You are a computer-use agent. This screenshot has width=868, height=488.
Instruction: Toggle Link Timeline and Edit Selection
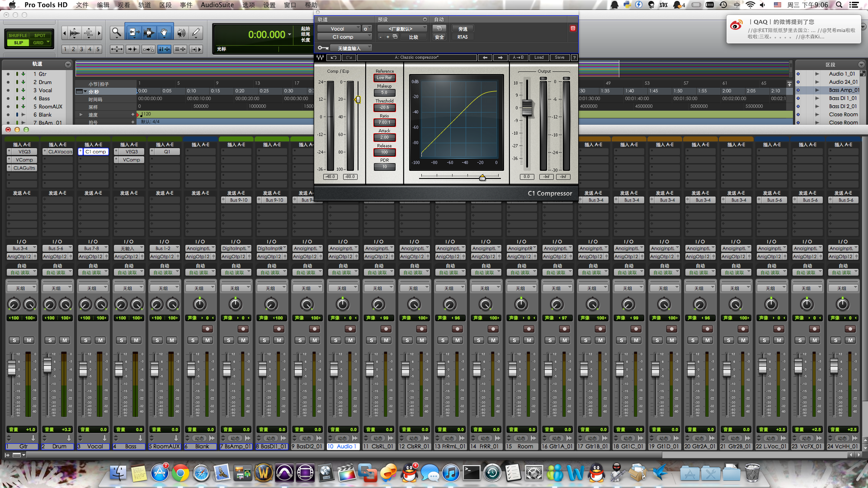[x=164, y=49]
